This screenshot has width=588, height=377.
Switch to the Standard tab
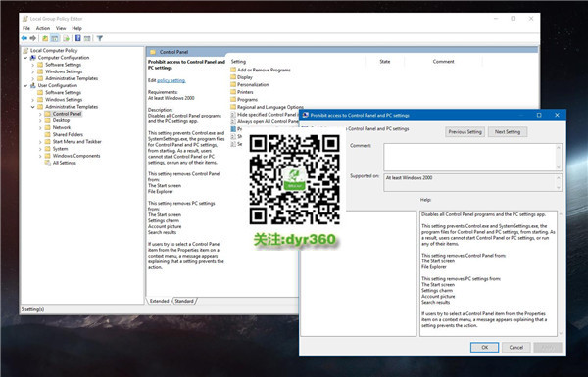point(184,301)
